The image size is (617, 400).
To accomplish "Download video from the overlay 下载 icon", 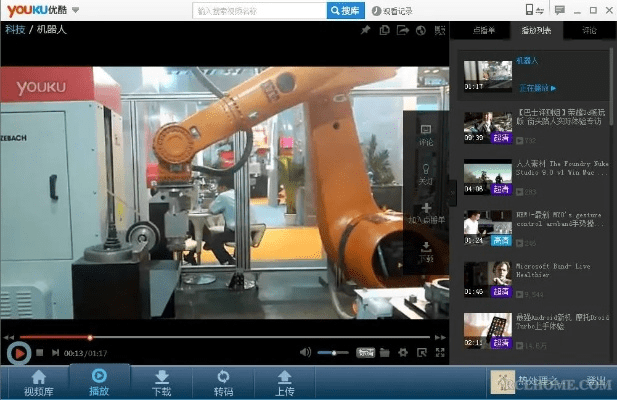I will pos(425,250).
